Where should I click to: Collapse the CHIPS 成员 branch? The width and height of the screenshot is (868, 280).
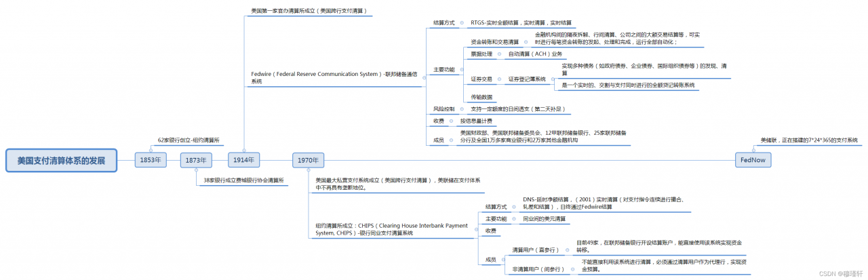[x=505, y=260]
